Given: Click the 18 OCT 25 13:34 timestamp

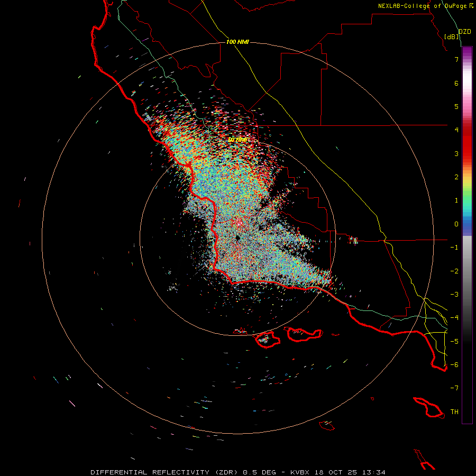Looking at the screenshot, I should (350, 472).
